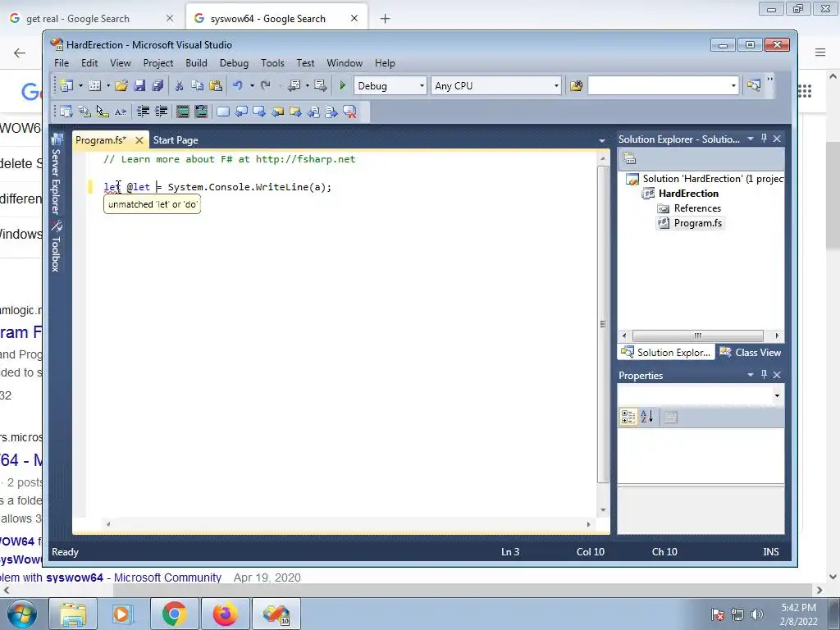The height and width of the screenshot is (630, 840).
Task: Increase line indent using the indent icon
Action: coord(162,112)
